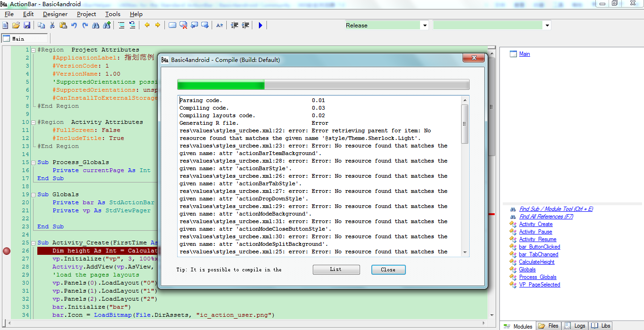Select the Main module tab
This screenshot has height=330, width=644.
(25, 39)
